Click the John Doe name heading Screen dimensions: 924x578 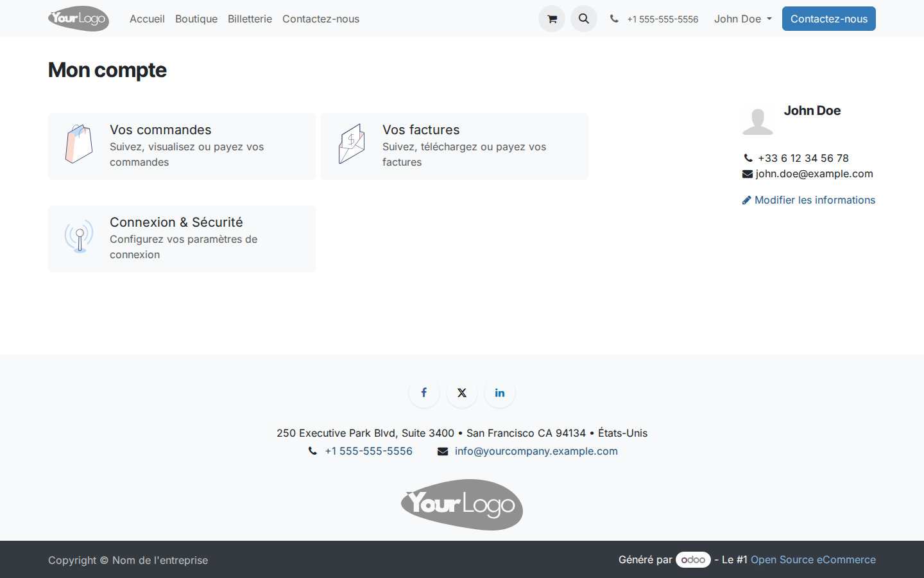pyautogui.click(x=812, y=110)
